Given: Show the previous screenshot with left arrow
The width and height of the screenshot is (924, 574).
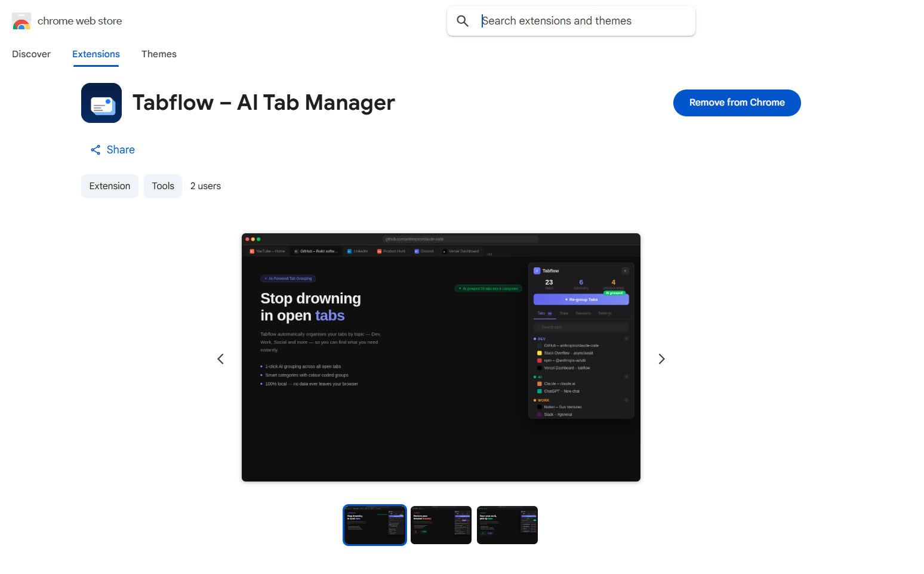Looking at the screenshot, I should click(221, 359).
